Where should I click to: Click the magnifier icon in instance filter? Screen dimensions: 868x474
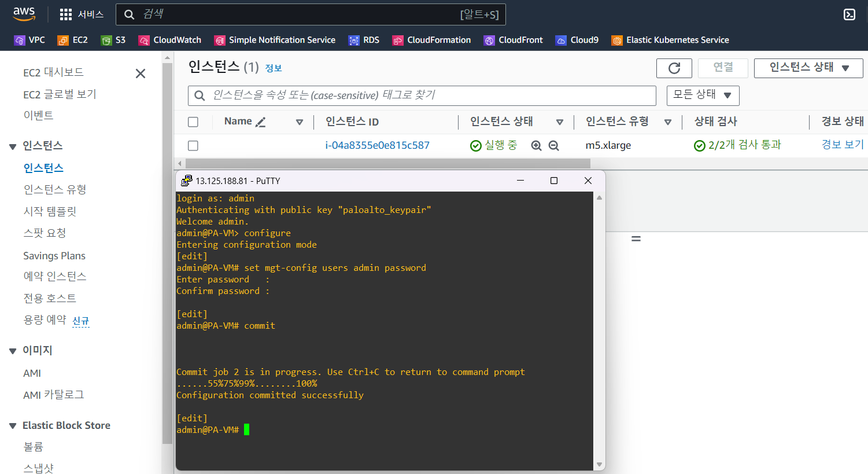[200, 95]
